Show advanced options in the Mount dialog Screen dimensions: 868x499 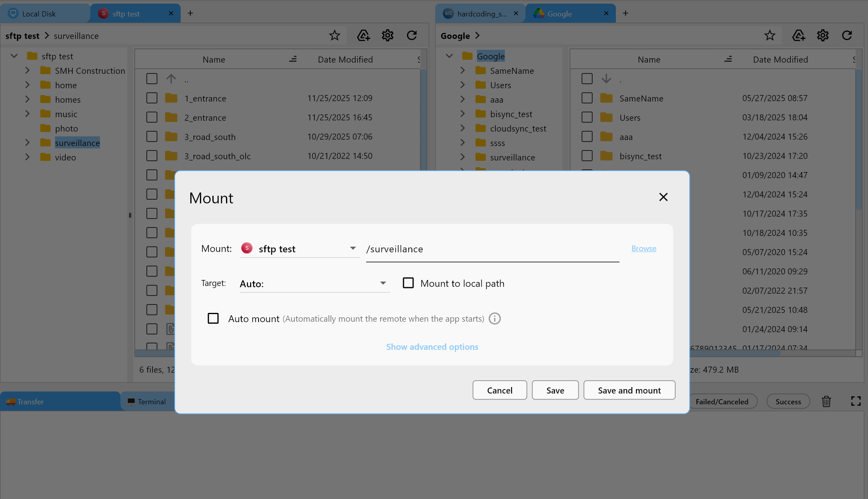tap(432, 347)
